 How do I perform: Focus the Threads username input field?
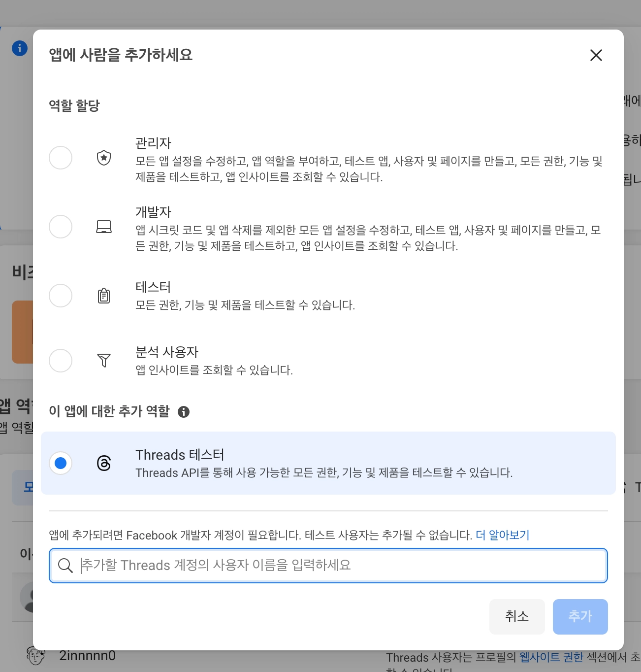(x=340, y=566)
